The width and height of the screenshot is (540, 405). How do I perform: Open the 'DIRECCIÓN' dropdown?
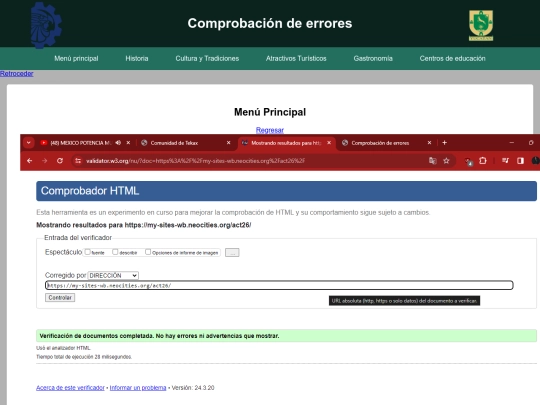(x=113, y=276)
